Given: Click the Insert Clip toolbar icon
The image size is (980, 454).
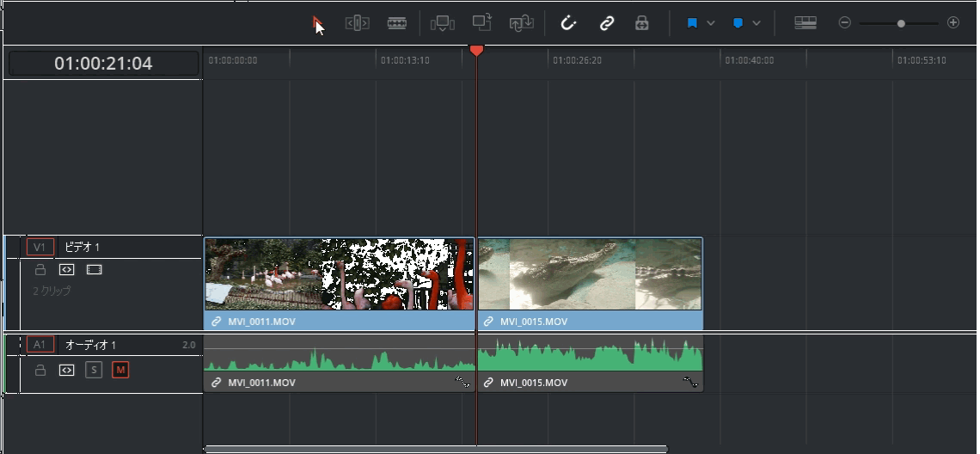Looking at the screenshot, I should pyautogui.click(x=442, y=23).
